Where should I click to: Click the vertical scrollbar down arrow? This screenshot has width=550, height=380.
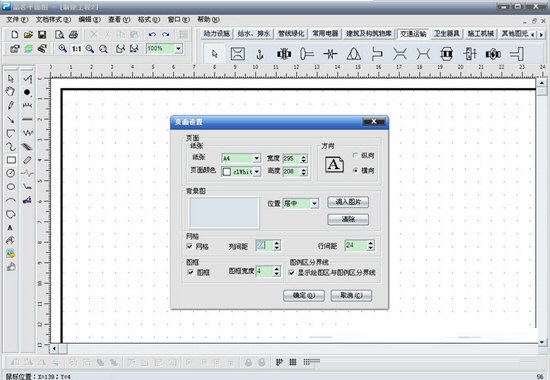tap(542, 342)
